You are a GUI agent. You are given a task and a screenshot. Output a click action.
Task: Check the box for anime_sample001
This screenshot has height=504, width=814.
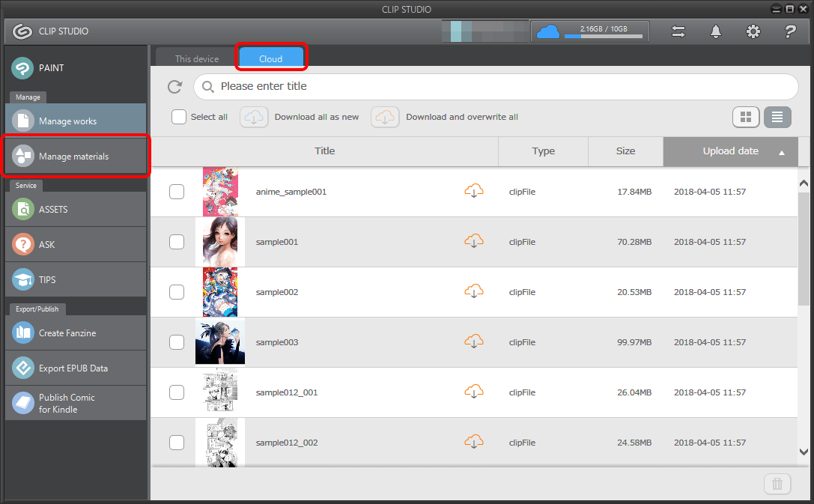177,192
